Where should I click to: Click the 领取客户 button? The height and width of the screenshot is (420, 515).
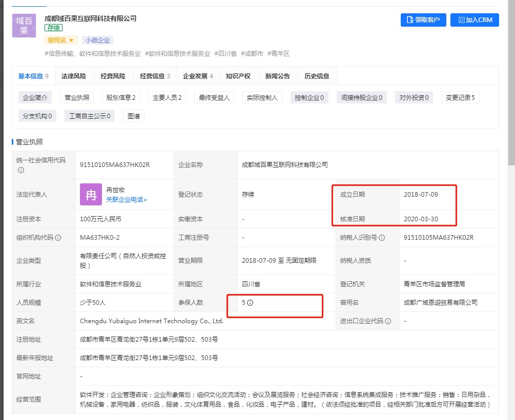point(423,20)
